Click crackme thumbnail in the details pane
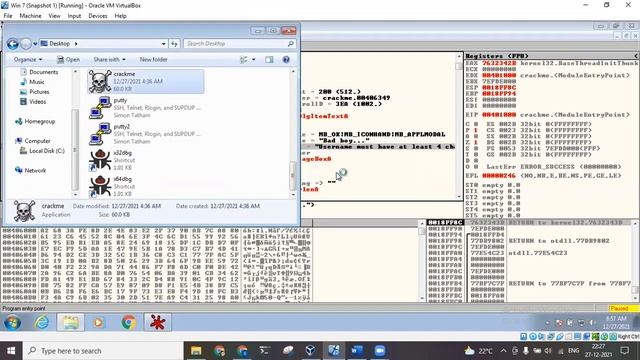This screenshot has width=640, height=360. pos(24,211)
